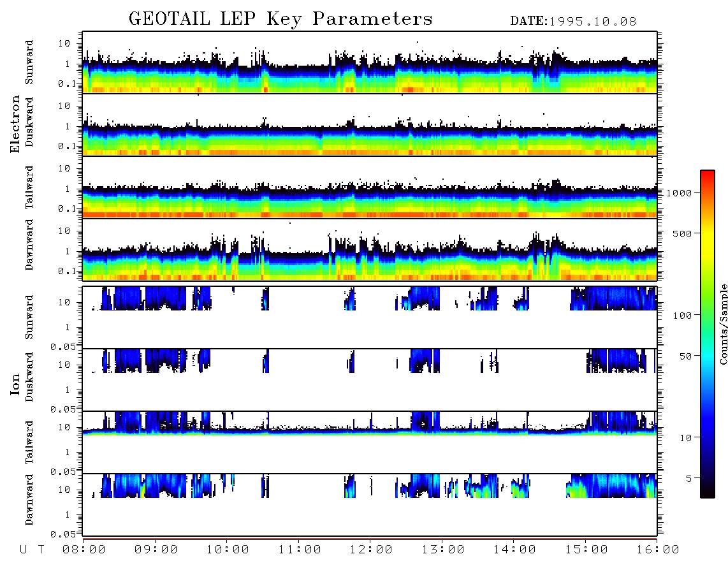
Task: Click the 14:00 time tick label
Action: tap(514, 550)
